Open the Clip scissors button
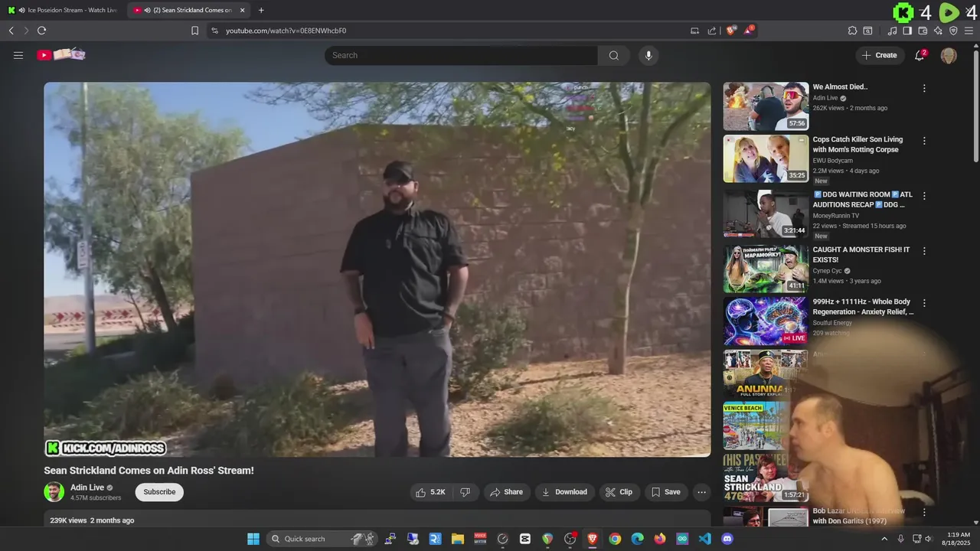The width and height of the screenshot is (980, 551). pos(619,492)
